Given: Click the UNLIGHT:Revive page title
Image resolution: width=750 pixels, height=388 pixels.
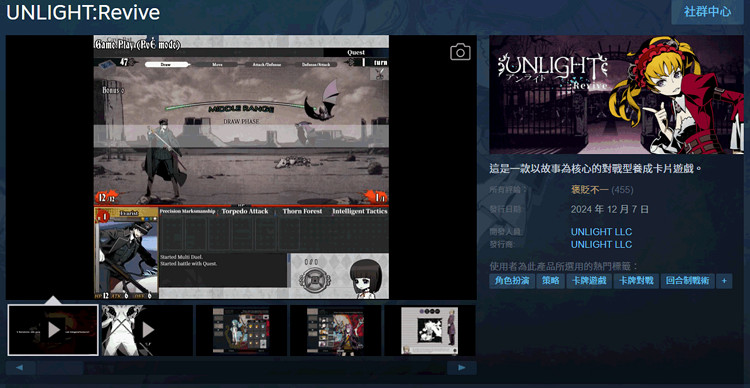Looking at the screenshot, I should tap(83, 13).
